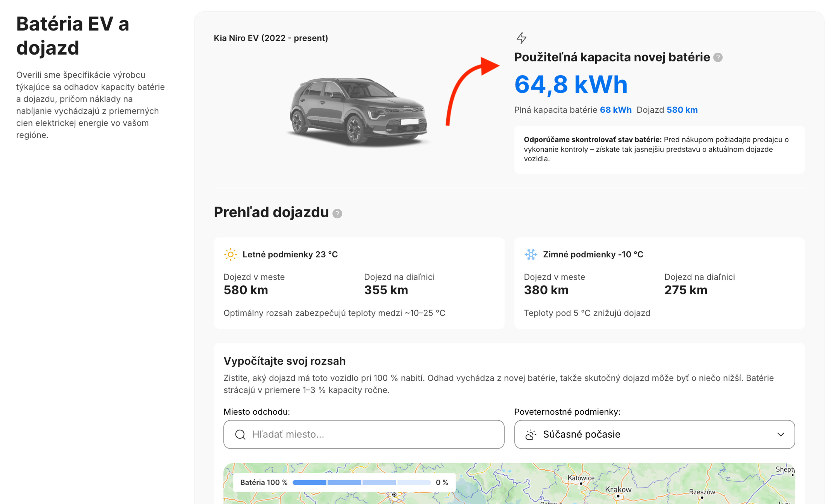Image resolution: width=839 pixels, height=504 pixels.
Task: Click the 68 kWh full capacity value
Action: coord(615,110)
